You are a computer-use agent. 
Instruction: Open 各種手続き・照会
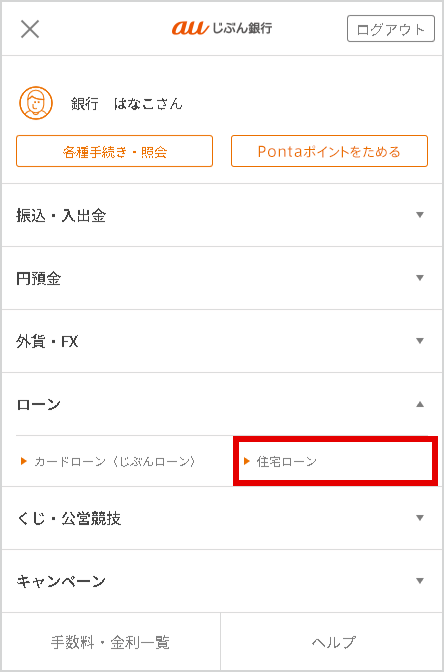(x=114, y=151)
